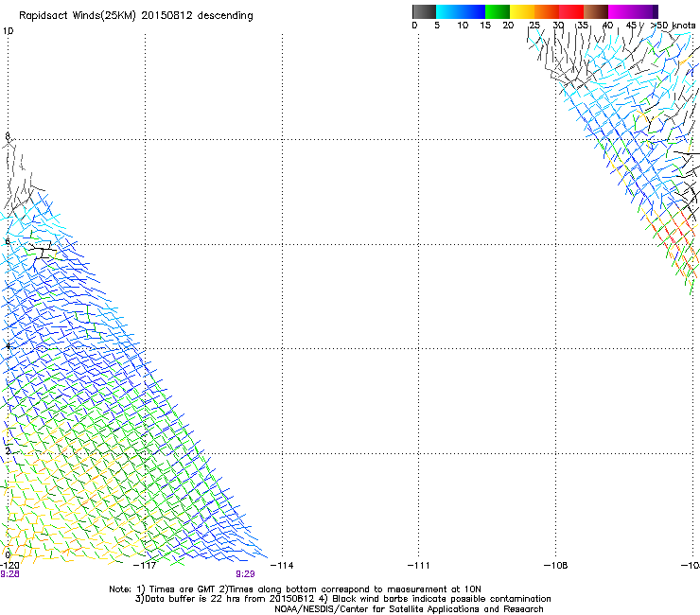Click the 9:29 swath time label
Image resolution: width=700 pixels, height=615 pixels.
pos(245,574)
